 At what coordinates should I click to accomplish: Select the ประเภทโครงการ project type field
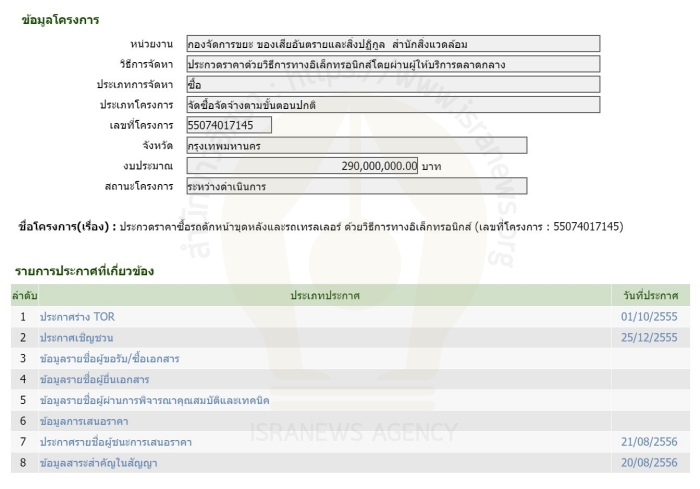tap(393, 105)
